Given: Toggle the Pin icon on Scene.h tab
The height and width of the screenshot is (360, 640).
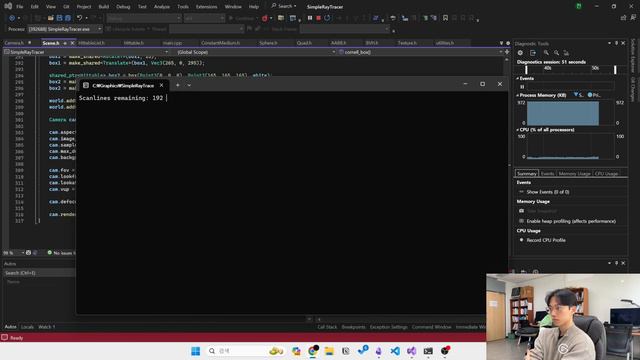Looking at the screenshot, I should pos(65,43).
